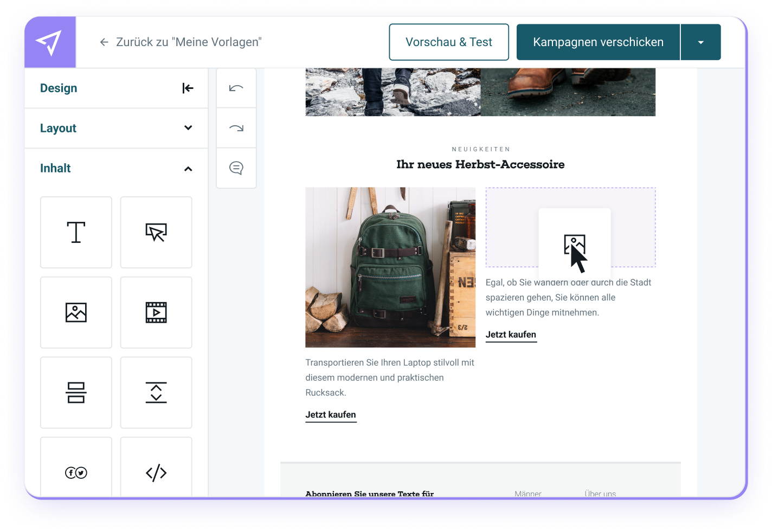
Task: Click the Layout section label
Action: pyautogui.click(x=58, y=128)
